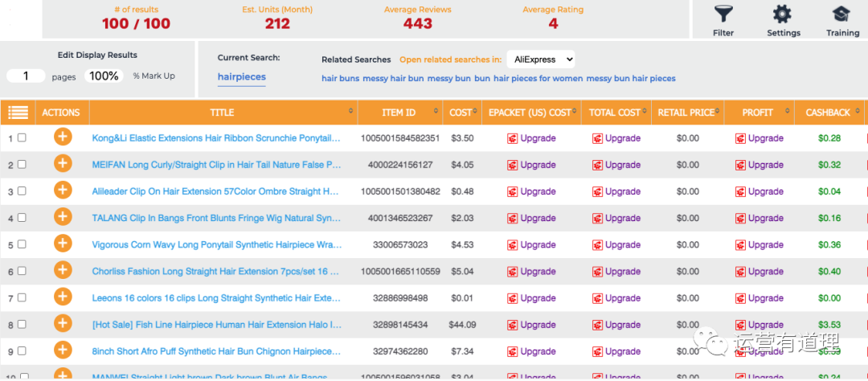The image size is (868, 381).
Task: Click the list icon in table header
Action: coord(18,113)
